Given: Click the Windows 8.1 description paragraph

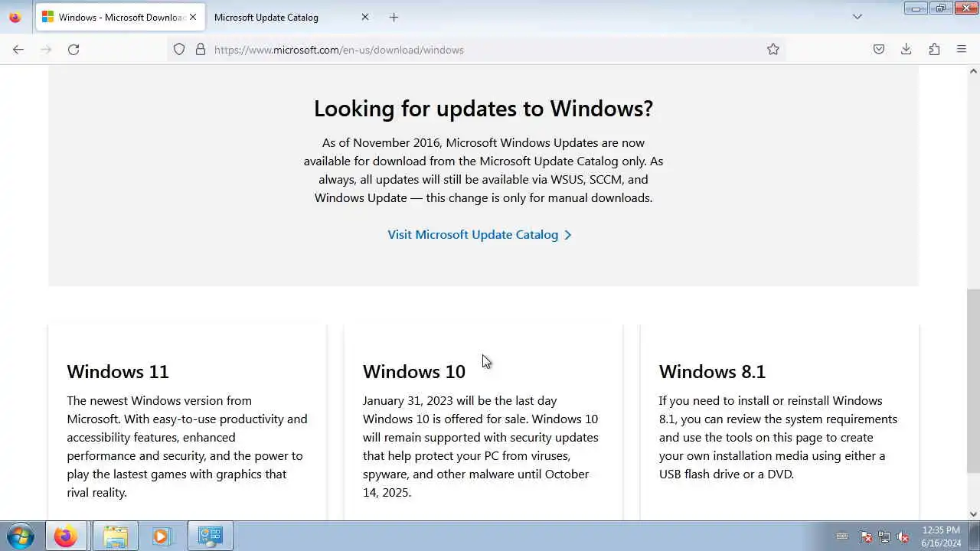Looking at the screenshot, I should [778, 437].
